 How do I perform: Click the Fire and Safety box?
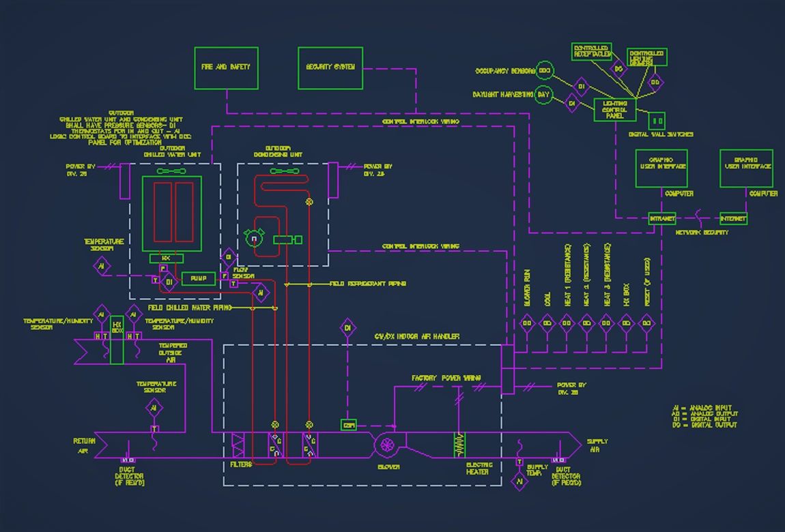pos(226,68)
